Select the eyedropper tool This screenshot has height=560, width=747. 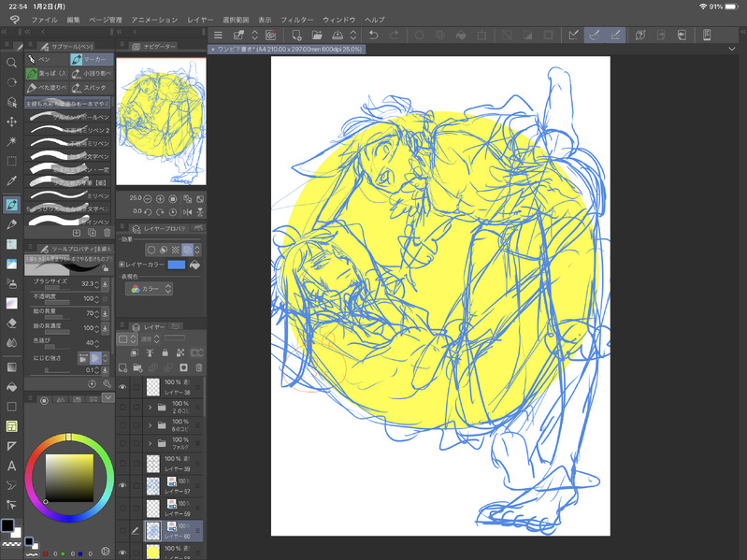pos(11,180)
